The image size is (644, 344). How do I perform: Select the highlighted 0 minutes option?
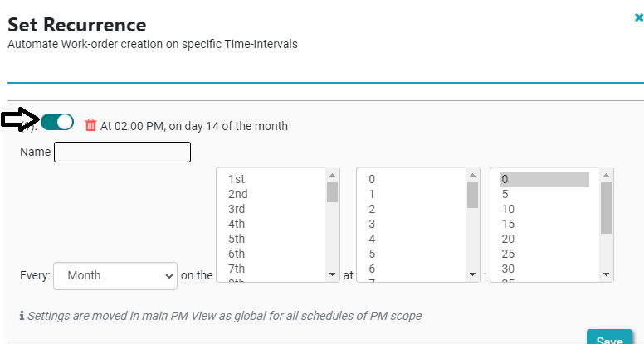pyautogui.click(x=544, y=179)
